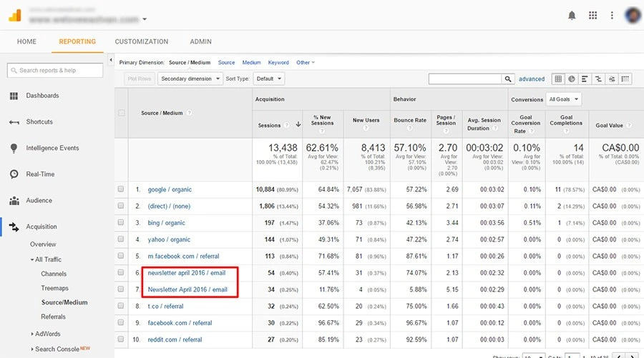Viewport: 644px width, 358px height.
Task: Check the t.co / referral row
Action: coord(121,306)
